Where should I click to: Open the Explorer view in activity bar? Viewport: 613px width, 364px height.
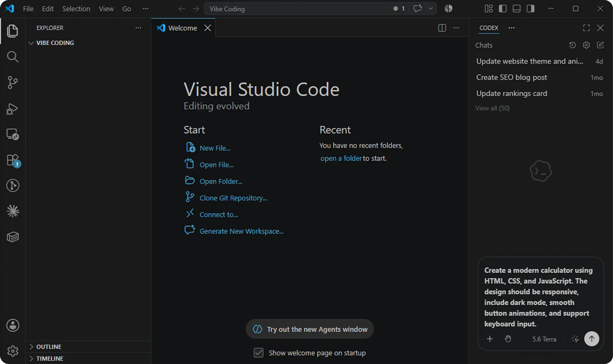pos(12,31)
